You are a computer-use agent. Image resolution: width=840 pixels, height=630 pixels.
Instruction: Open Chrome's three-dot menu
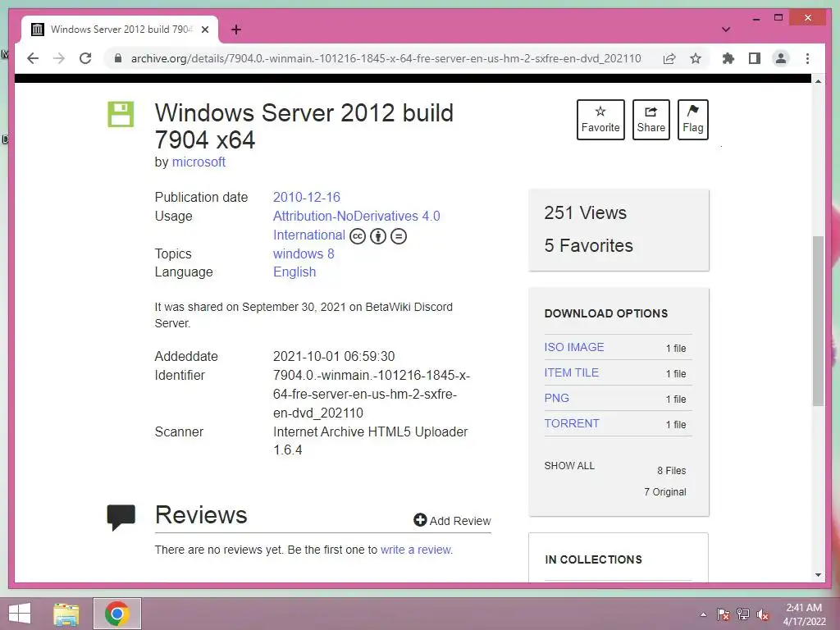[x=807, y=58]
